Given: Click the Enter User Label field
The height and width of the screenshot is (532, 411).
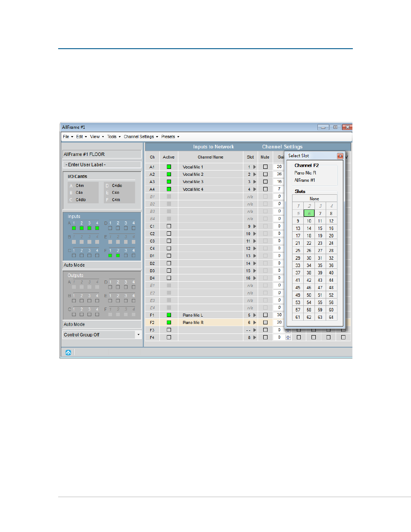Looking at the screenshot, I should pos(102,165).
